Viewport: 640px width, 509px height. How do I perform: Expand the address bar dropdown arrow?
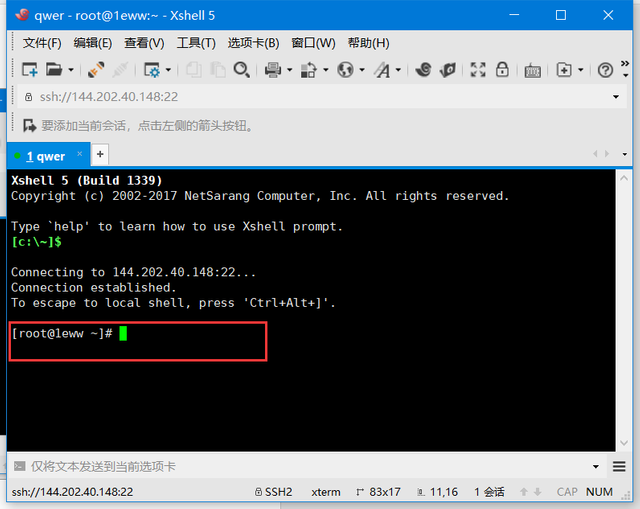(616, 97)
